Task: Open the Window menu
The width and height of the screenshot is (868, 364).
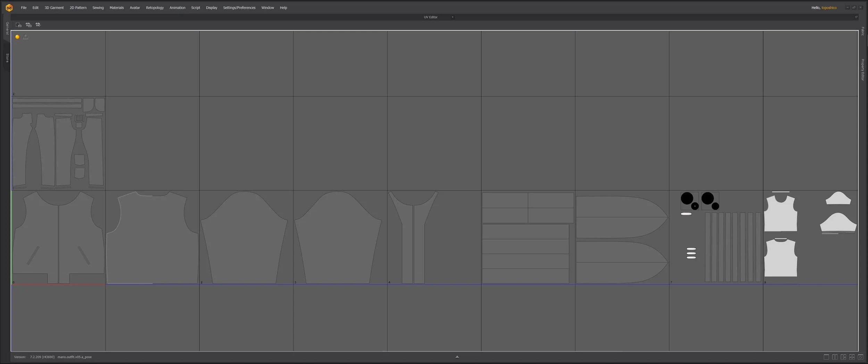Action: [268, 8]
